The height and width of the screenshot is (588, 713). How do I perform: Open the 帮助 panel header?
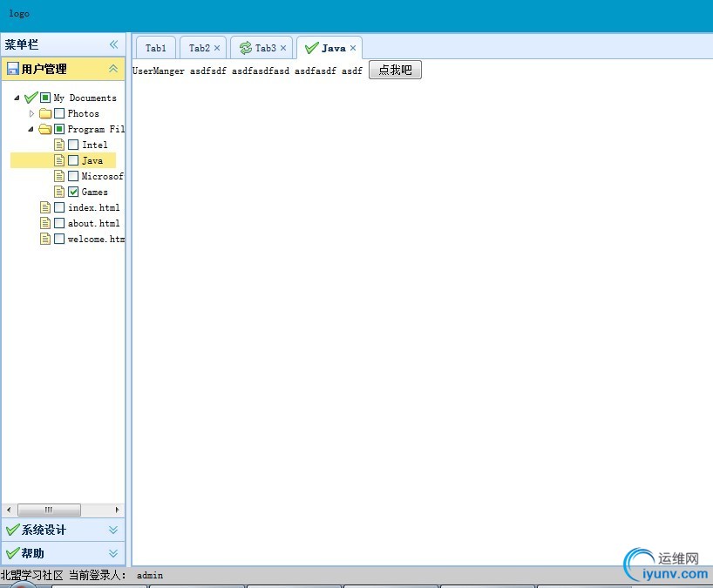[64, 553]
